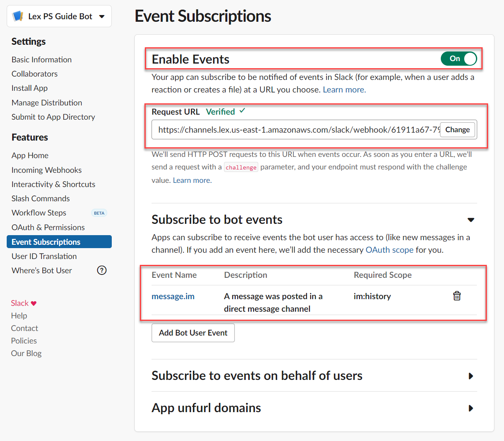This screenshot has height=441, width=504.
Task: Open the OAuth scope link
Action: pos(389,250)
